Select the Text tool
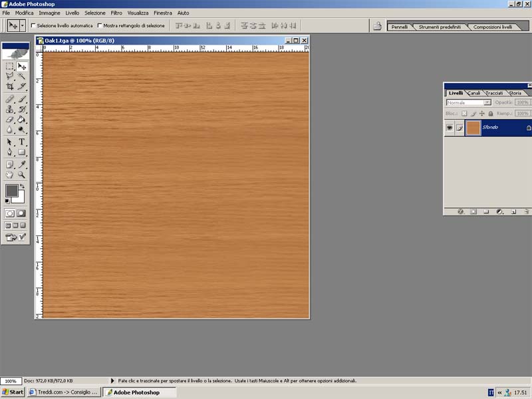Viewport: 532px width, 399px height. (22, 142)
